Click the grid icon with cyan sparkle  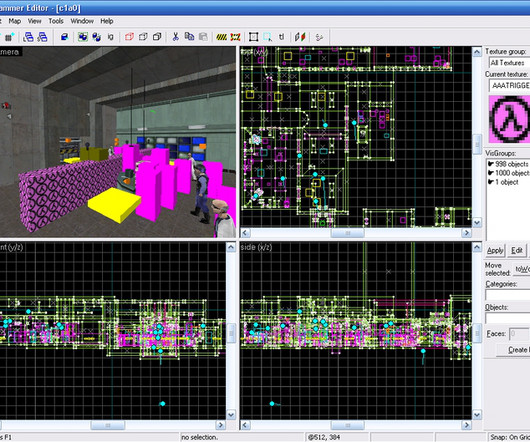[x=9, y=36]
